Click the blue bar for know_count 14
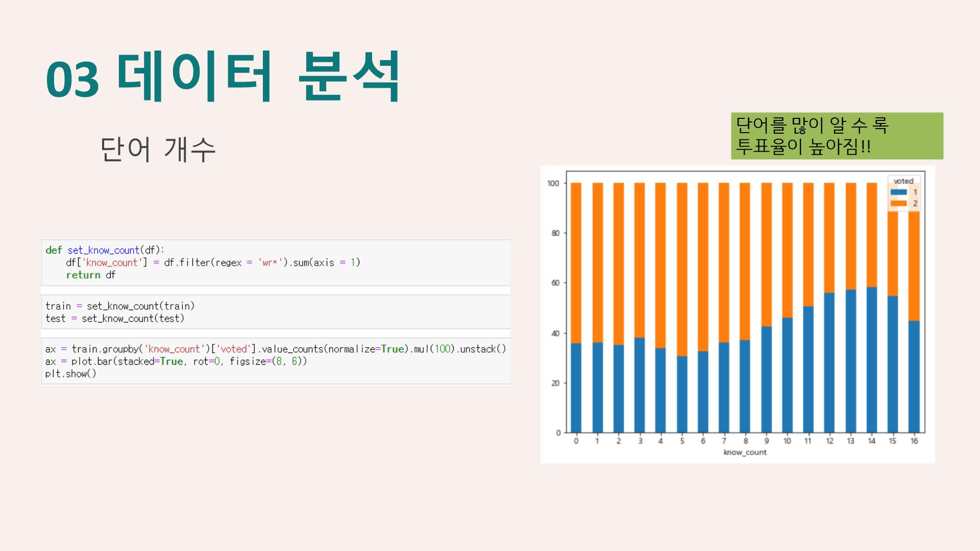This screenshot has height=551, width=980. pyautogui.click(x=872, y=360)
